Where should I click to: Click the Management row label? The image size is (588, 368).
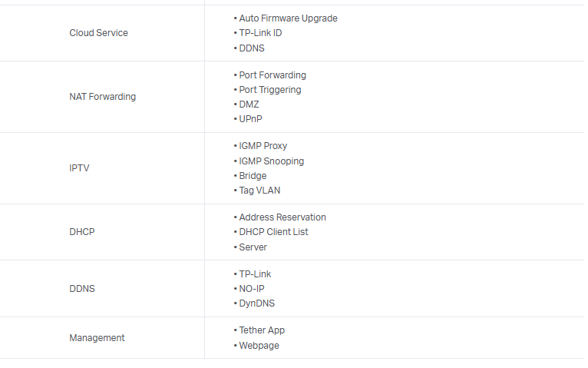(97, 338)
